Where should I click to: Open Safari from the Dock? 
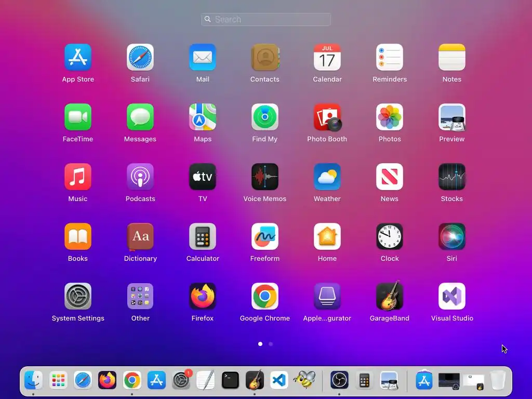83,380
